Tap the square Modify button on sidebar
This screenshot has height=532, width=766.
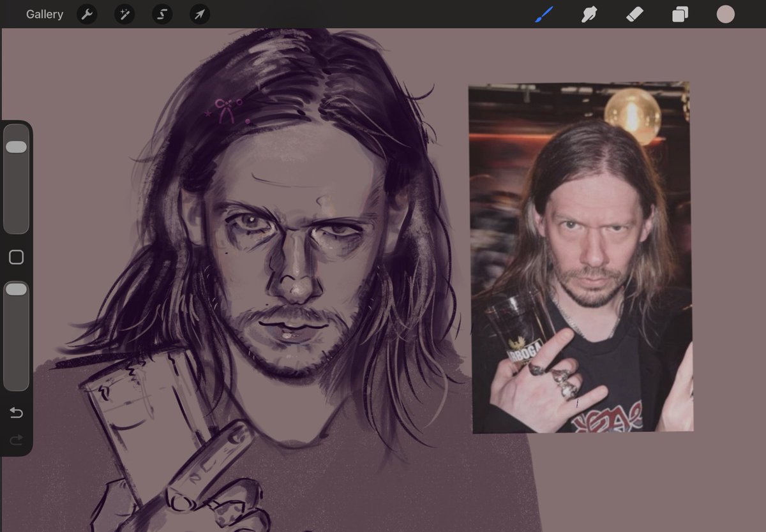point(17,257)
